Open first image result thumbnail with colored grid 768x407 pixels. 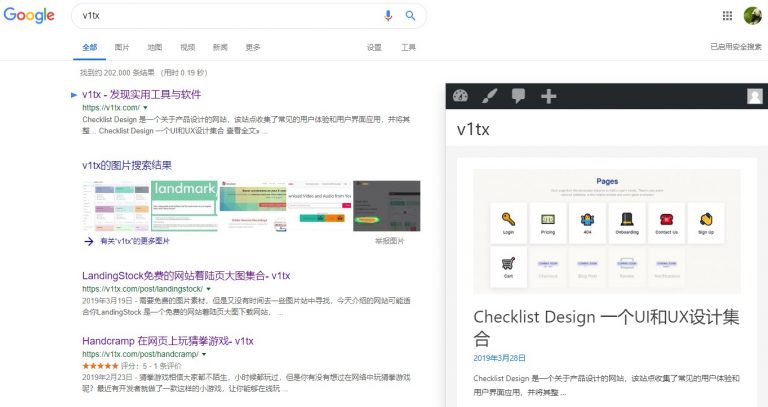click(116, 206)
